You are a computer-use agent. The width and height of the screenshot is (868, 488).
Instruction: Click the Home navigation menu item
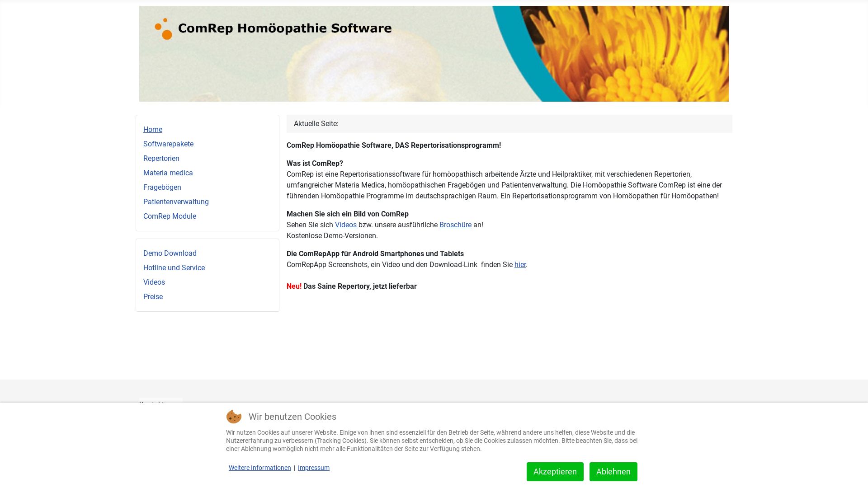[153, 129]
